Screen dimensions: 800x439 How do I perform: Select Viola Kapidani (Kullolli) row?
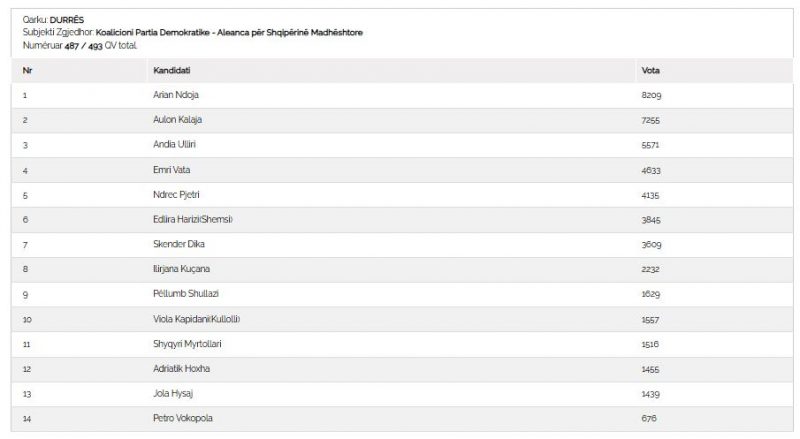point(402,319)
